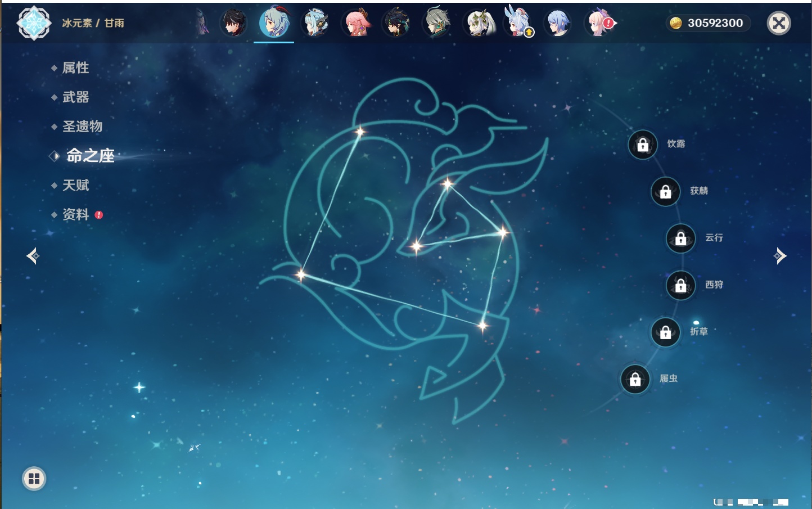Switch to the 武器 weapon section
The width and height of the screenshot is (812, 509).
click(75, 97)
